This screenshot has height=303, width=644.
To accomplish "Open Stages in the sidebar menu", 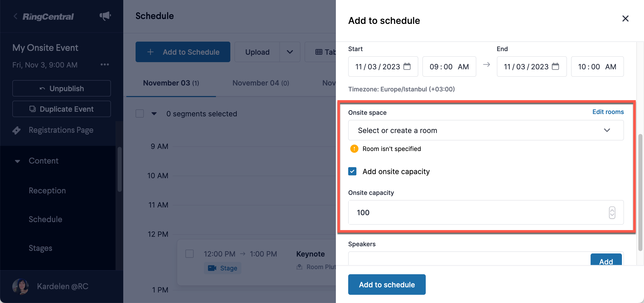I will (40, 248).
